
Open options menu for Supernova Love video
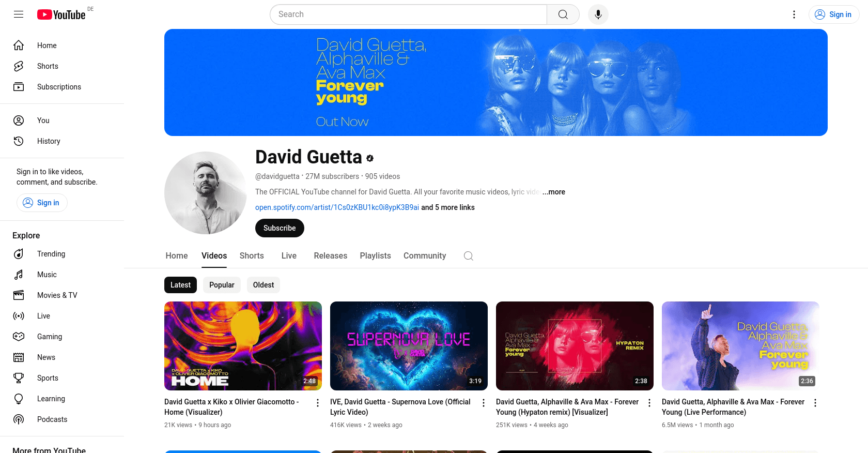point(484,403)
